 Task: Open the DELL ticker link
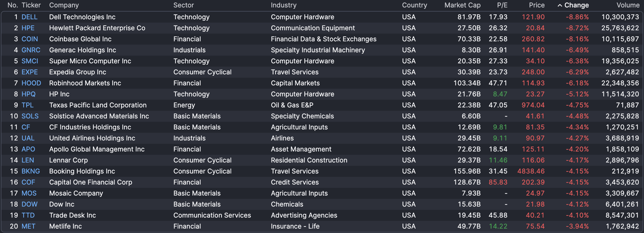pos(29,17)
